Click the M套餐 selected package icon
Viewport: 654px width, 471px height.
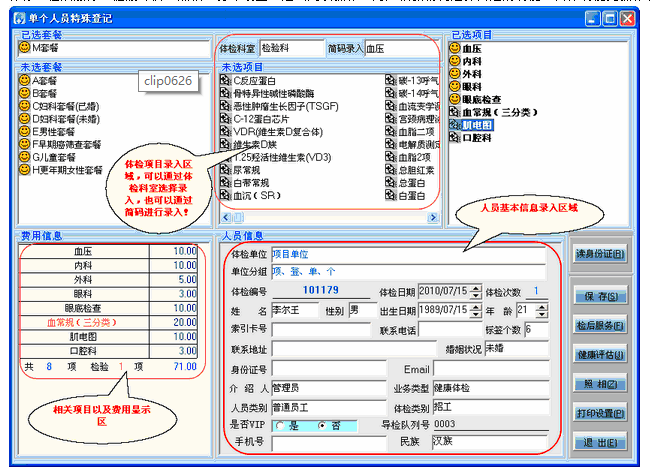point(25,48)
